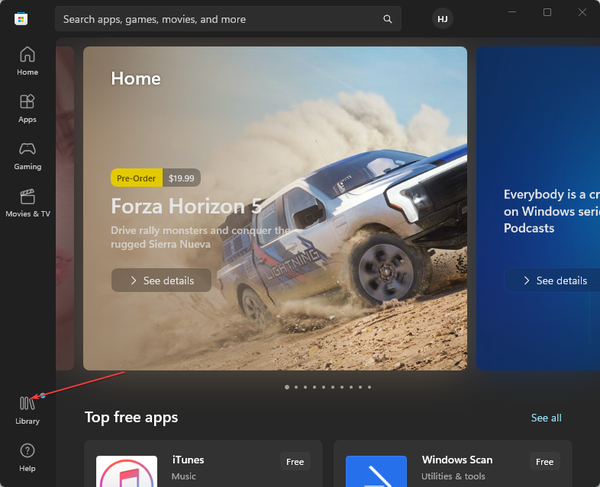Open the Movies & TV section
This screenshot has width=600, height=487.
(28, 204)
